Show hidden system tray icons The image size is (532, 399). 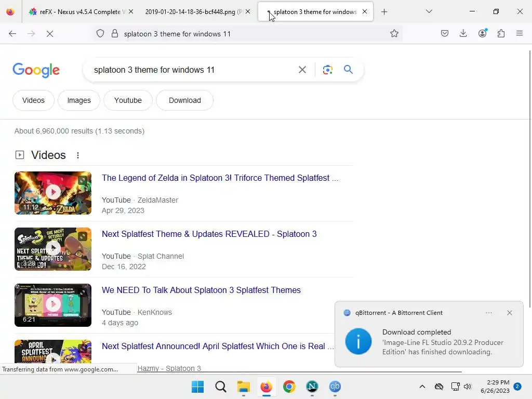pyautogui.click(x=422, y=387)
